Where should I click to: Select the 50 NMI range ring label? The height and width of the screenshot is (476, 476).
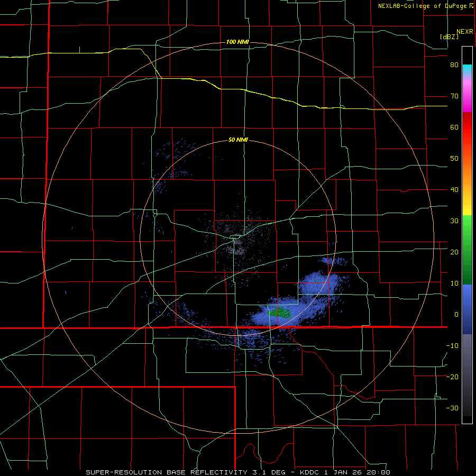point(238,140)
